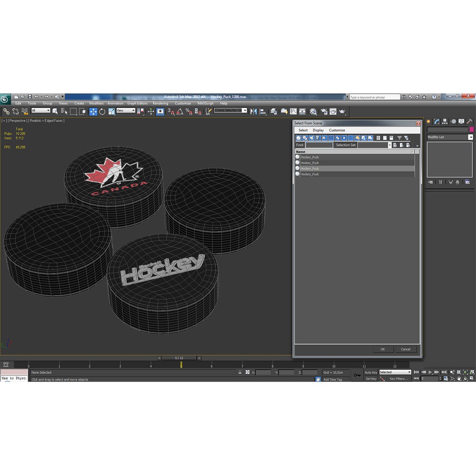Screen dimensions: 476x476
Task: Toggle the 3D Snaps button
Action: 171,112
